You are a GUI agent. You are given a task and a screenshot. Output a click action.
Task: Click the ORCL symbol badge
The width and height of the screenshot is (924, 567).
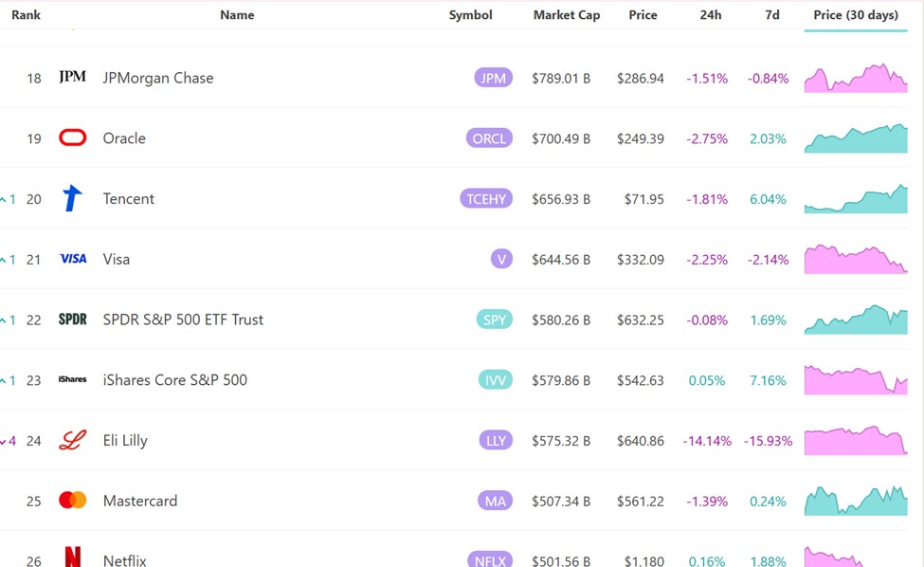point(489,137)
